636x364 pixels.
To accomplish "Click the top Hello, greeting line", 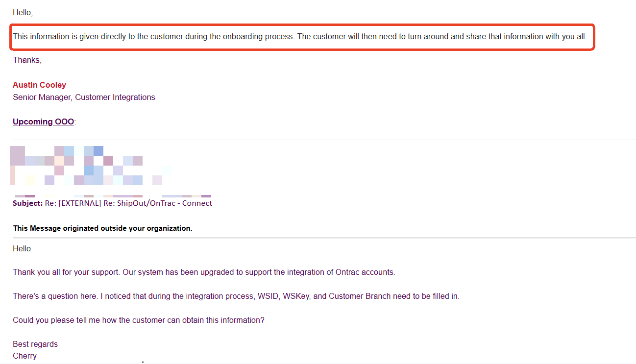I will click(x=23, y=13).
